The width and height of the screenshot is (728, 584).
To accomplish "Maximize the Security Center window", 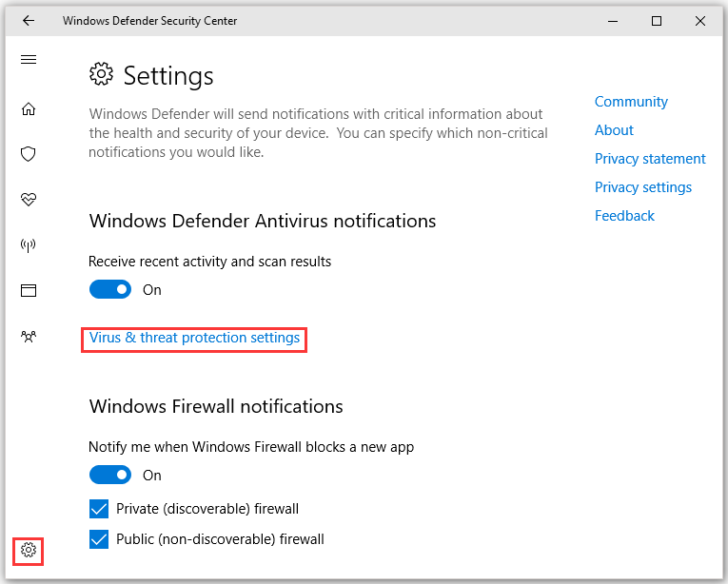I will pos(657,21).
